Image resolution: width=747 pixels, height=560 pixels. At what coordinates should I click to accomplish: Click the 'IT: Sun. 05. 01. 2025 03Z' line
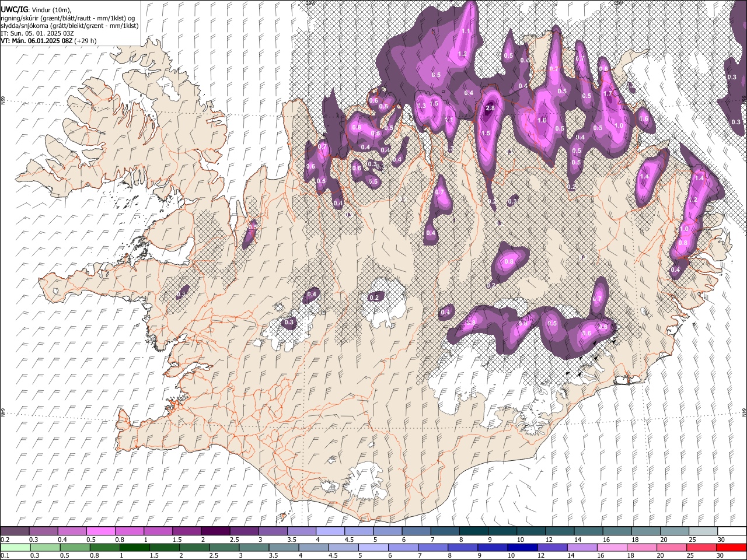click(x=37, y=33)
